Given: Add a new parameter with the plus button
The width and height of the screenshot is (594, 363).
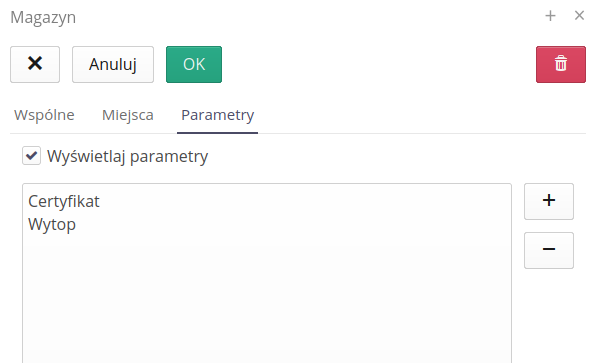Looking at the screenshot, I should point(549,201).
